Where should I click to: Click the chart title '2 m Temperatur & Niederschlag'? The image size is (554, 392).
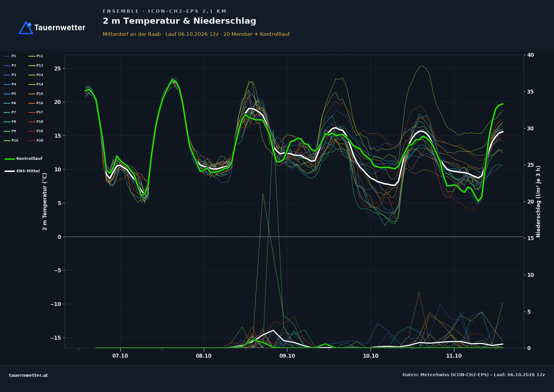(180, 21)
